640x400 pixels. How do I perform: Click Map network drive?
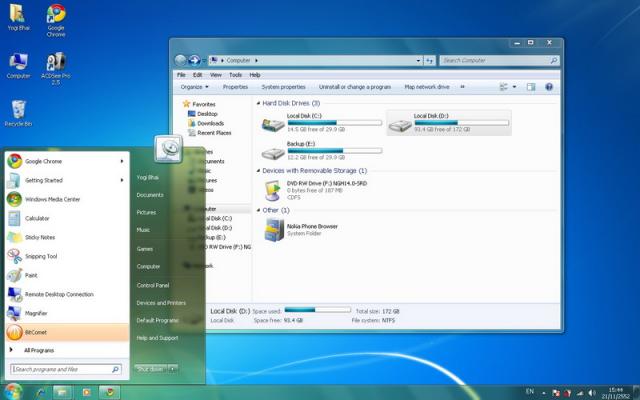click(427, 87)
